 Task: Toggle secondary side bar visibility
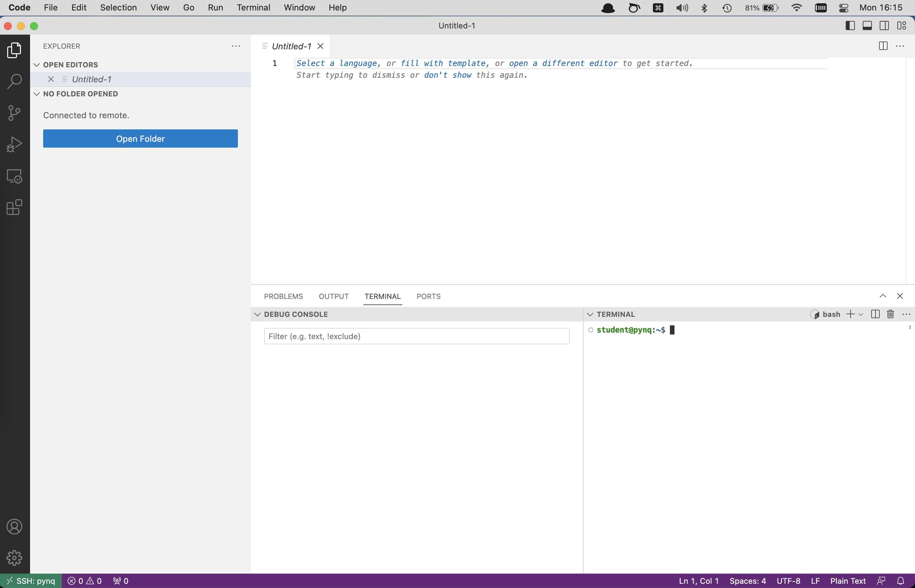[x=885, y=25]
